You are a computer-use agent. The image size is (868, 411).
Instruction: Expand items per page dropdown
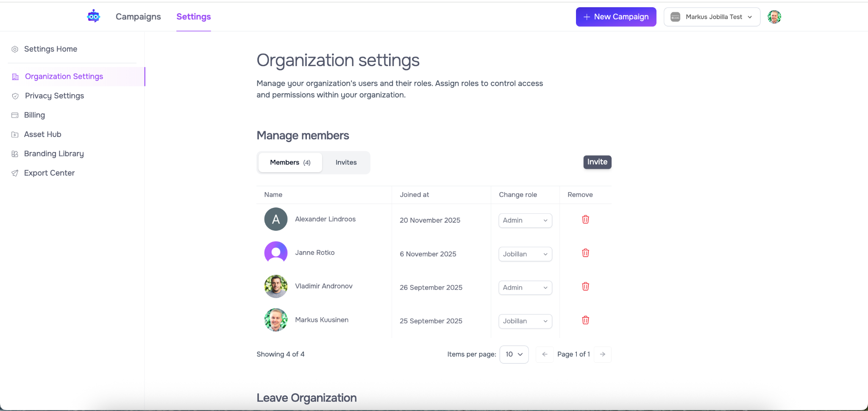pos(514,354)
